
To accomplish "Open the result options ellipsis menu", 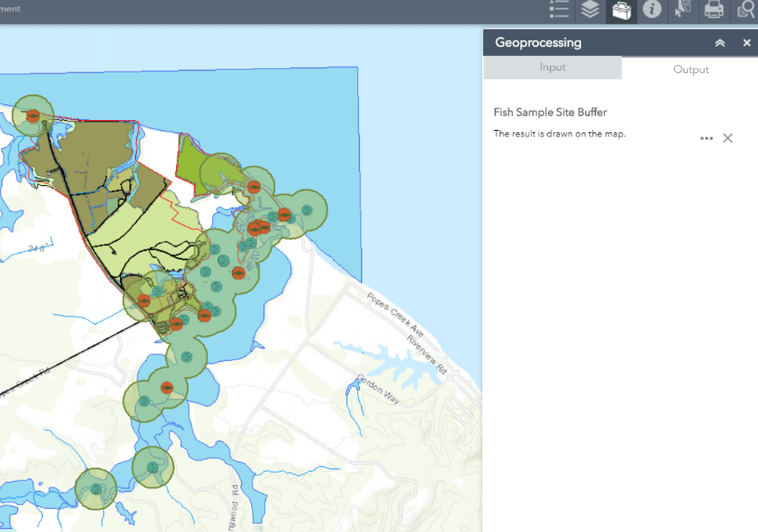I will point(706,138).
